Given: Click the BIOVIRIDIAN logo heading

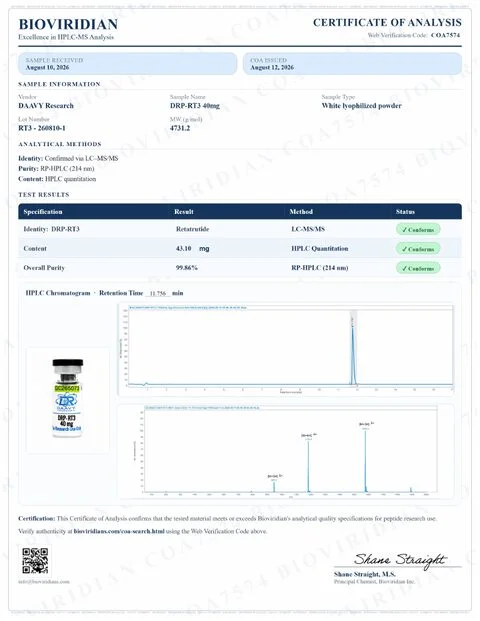Looking at the screenshot, I should (68, 24).
